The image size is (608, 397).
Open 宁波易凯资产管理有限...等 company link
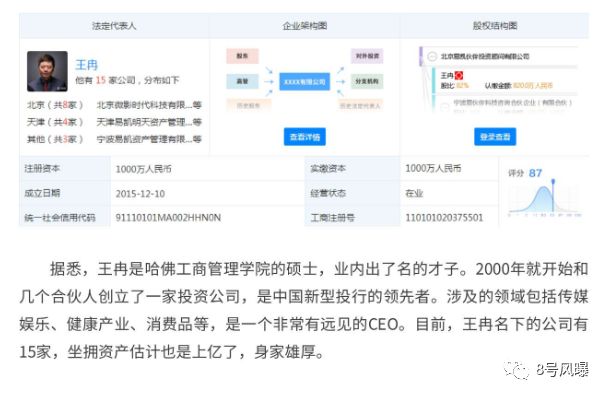click(149, 139)
